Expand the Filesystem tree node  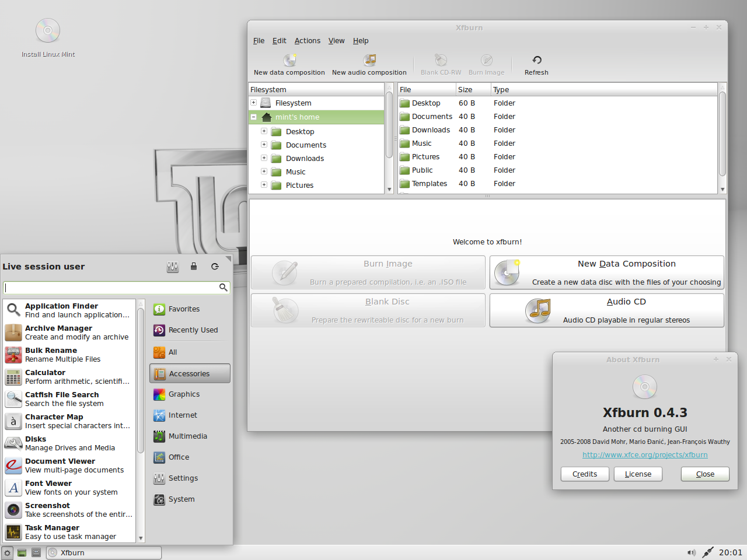(x=253, y=103)
